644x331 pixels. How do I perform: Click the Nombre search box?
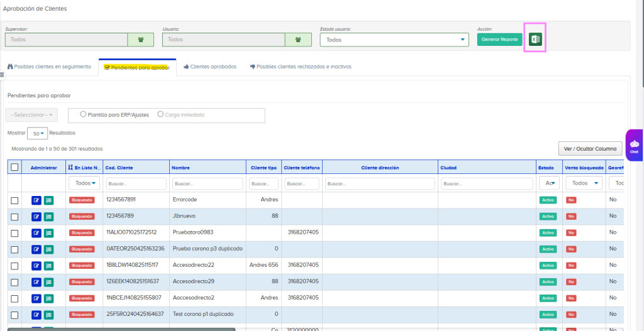(208, 184)
